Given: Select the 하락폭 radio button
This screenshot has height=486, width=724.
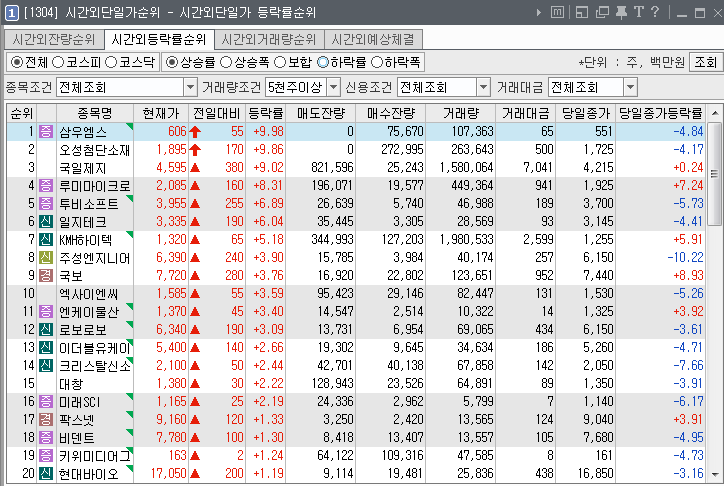Looking at the screenshot, I should click(x=377, y=62).
